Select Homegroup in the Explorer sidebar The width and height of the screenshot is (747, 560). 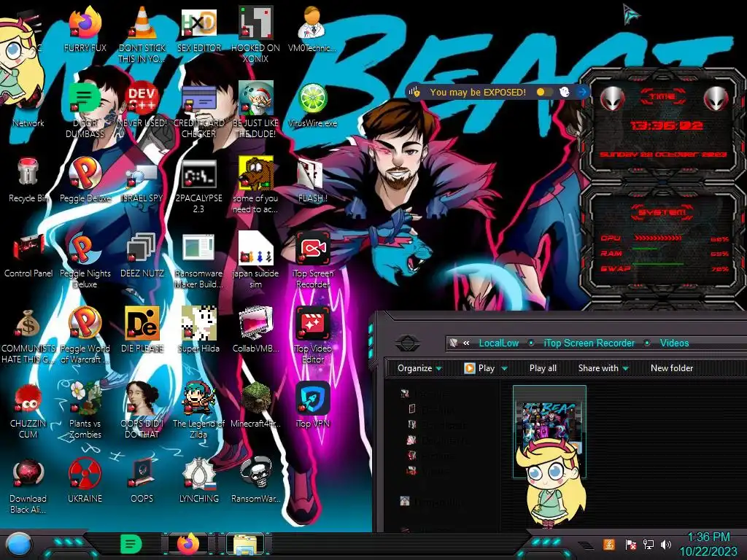click(x=431, y=502)
